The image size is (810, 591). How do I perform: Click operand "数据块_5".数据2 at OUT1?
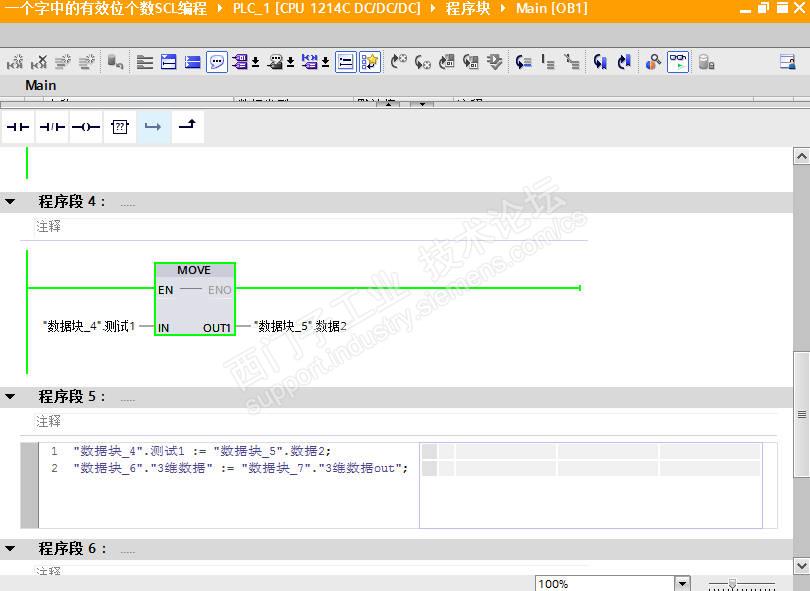coord(300,326)
